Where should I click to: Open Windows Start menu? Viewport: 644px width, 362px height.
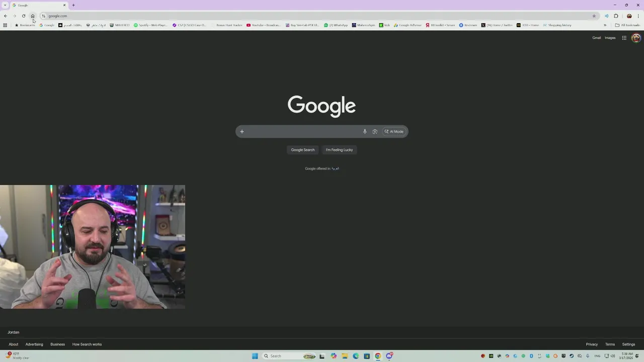tap(255, 356)
